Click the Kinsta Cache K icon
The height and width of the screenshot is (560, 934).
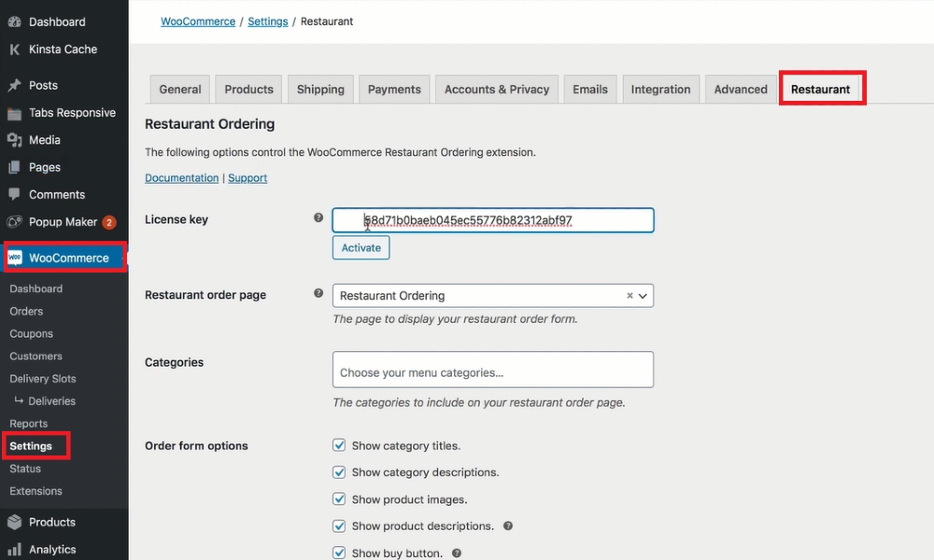(x=14, y=49)
